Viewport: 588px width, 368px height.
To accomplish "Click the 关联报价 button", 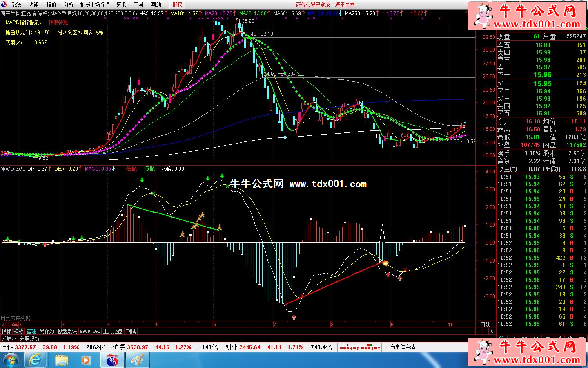I will point(29,338).
